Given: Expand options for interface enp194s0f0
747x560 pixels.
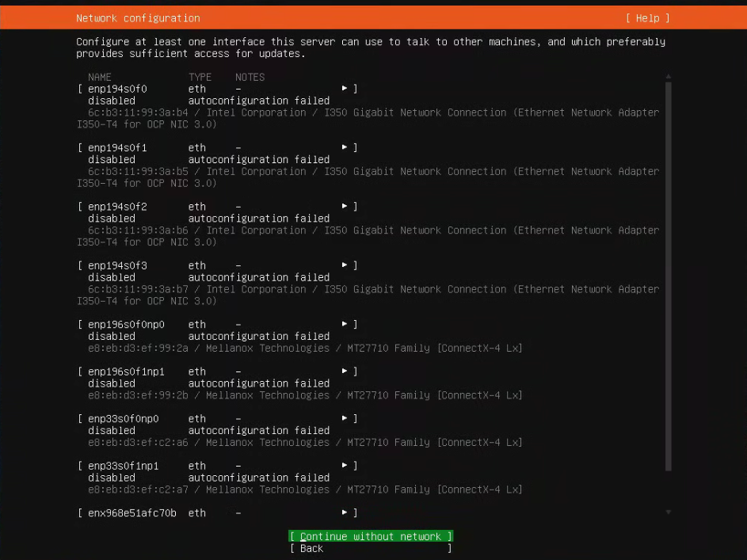Looking at the screenshot, I should 344,89.
